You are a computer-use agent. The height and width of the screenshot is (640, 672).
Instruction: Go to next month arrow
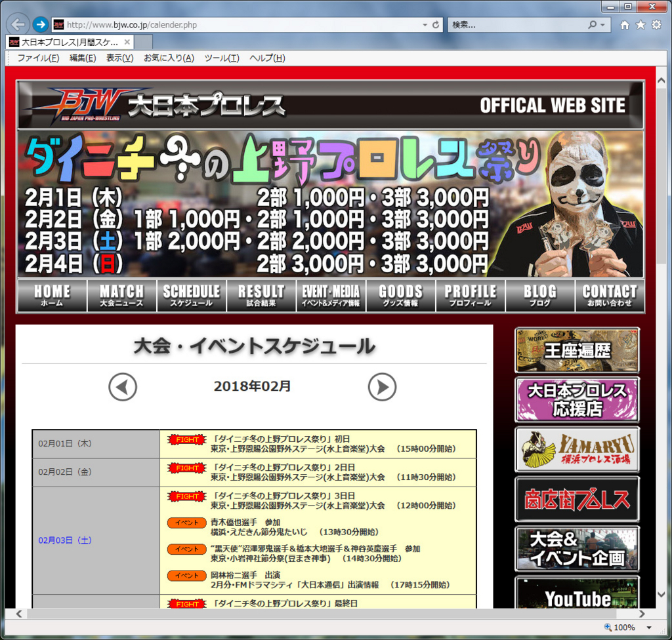coord(382,388)
